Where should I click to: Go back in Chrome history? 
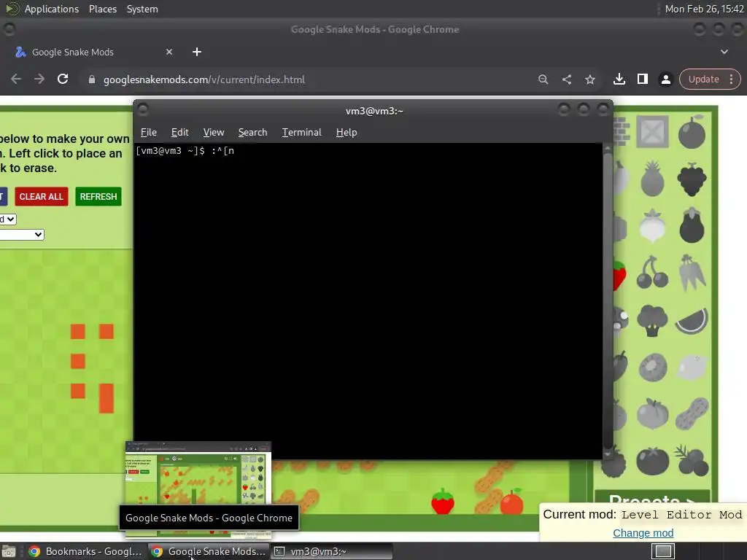pyautogui.click(x=16, y=79)
